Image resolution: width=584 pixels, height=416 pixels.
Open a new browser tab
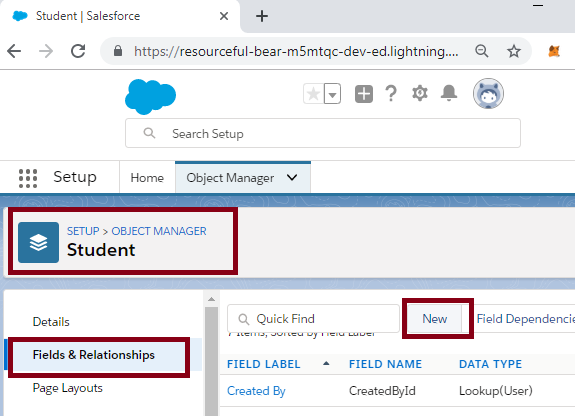pyautogui.click(x=262, y=16)
